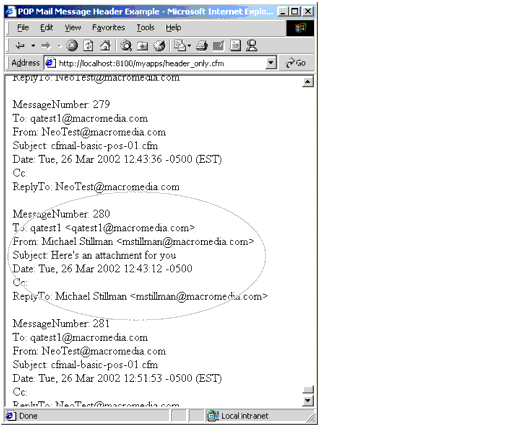
Task: Click the Windows logo throbber icon
Action: pos(300,28)
